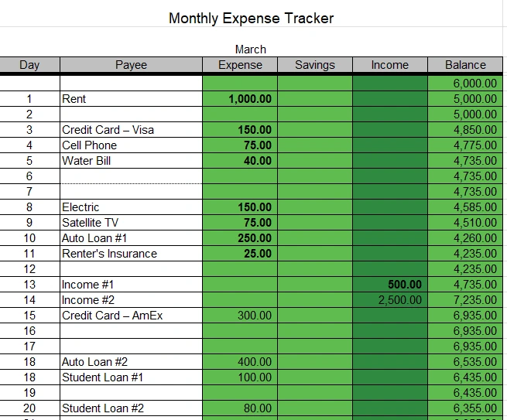Select the "150.00" expense in the Electric row
Image resolution: width=507 pixels, height=420 pixels.
(x=240, y=207)
